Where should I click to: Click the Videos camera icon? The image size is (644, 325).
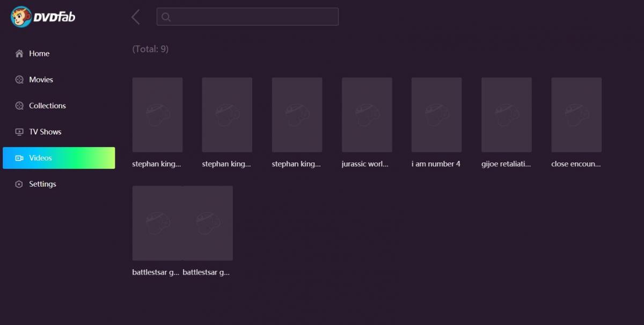pyautogui.click(x=19, y=158)
